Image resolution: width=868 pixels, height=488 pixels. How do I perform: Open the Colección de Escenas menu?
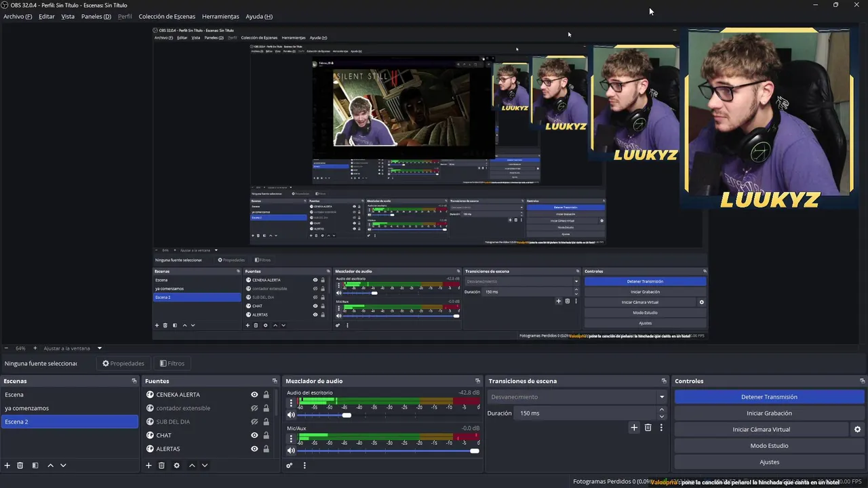point(167,16)
